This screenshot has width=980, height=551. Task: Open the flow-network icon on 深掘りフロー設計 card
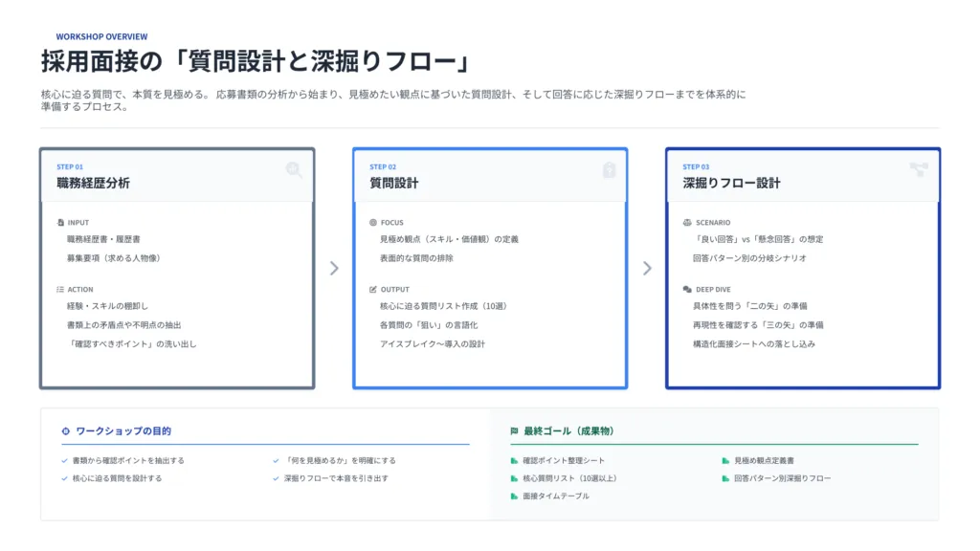[x=920, y=169]
